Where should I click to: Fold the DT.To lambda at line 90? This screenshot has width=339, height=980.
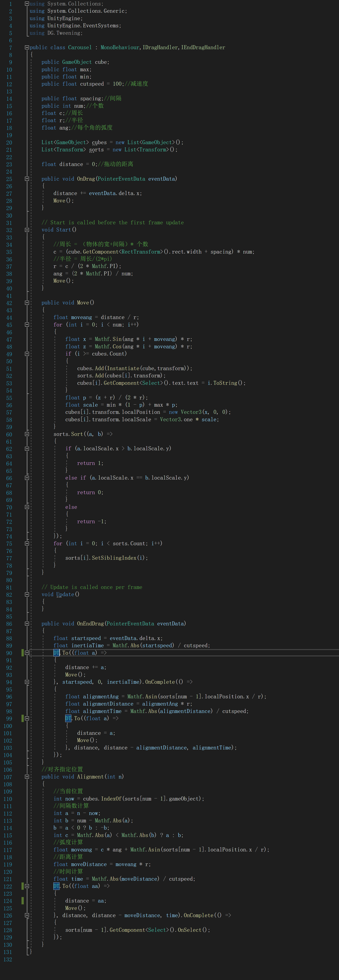(27, 653)
